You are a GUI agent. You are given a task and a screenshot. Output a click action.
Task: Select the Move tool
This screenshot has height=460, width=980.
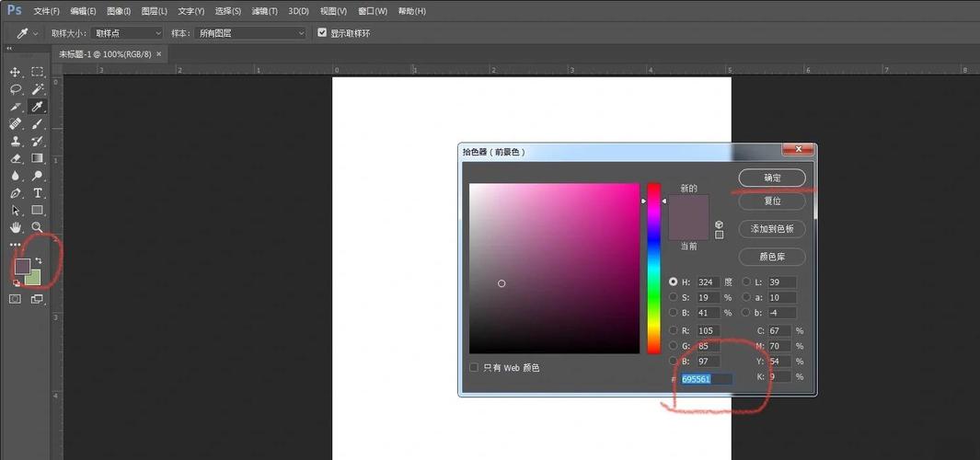16,72
